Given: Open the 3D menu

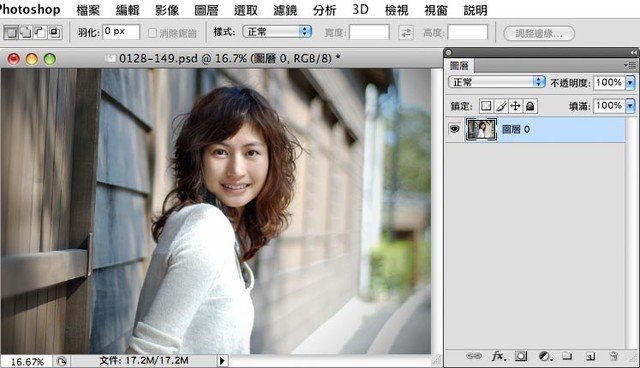Looking at the screenshot, I should pos(360,9).
